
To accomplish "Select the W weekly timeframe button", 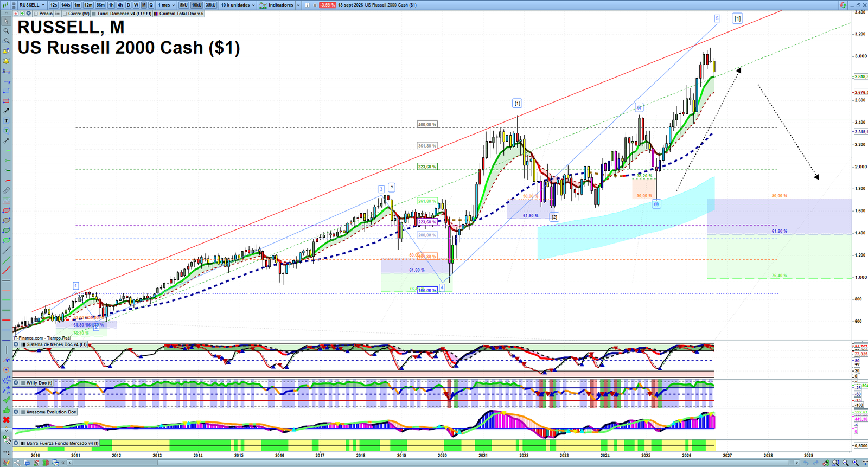I will 136,5.
